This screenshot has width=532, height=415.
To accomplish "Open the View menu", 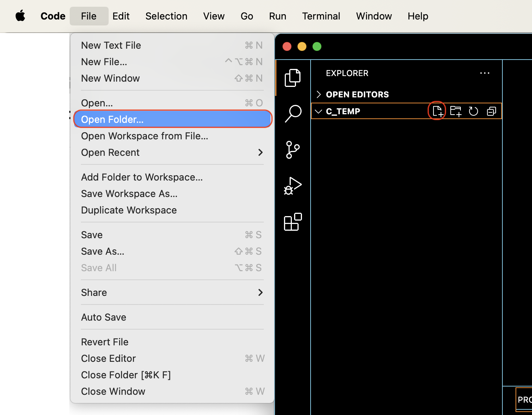I will point(214,16).
